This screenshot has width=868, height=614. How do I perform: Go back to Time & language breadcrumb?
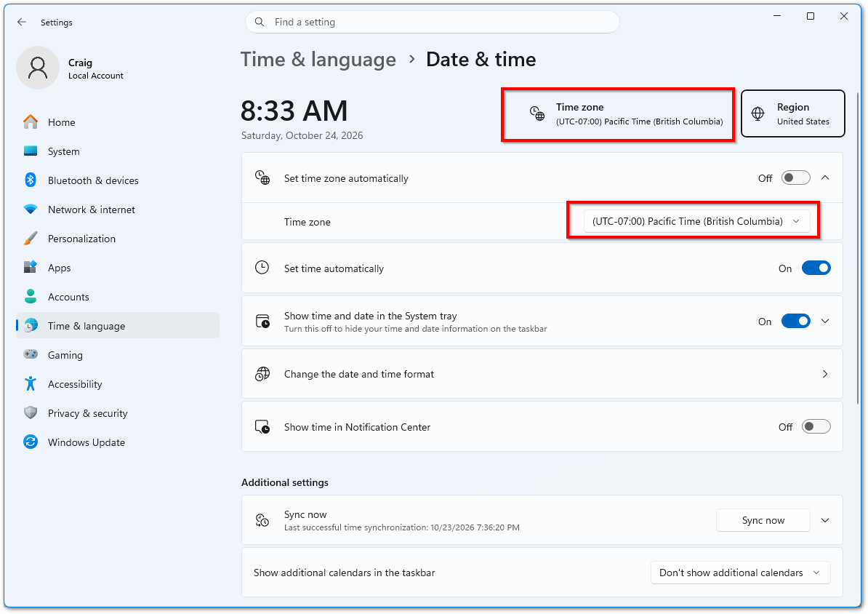tap(318, 60)
